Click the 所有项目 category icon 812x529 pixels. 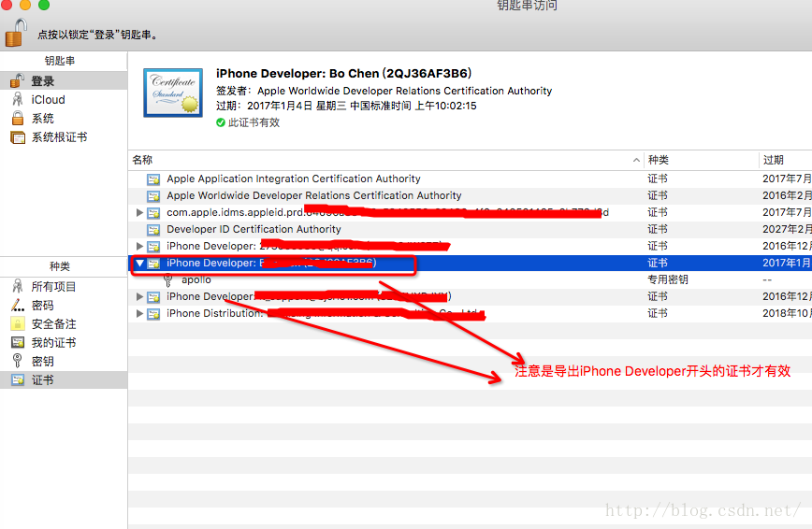pyautogui.click(x=18, y=286)
